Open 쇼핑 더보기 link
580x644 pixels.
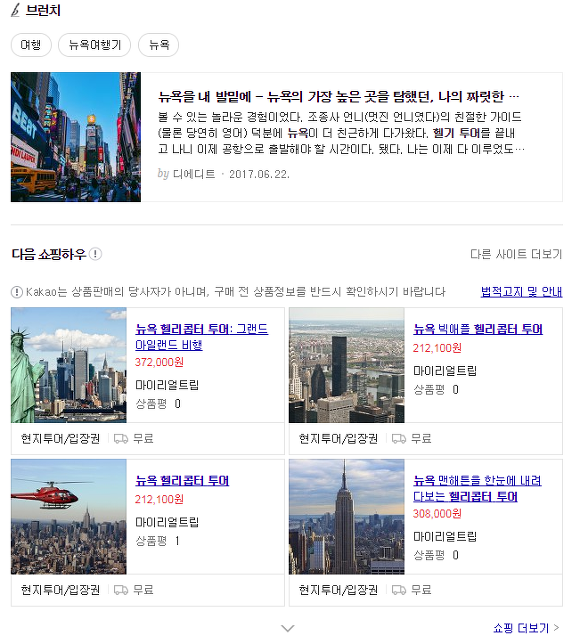pyautogui.click(x=526, y=628)
